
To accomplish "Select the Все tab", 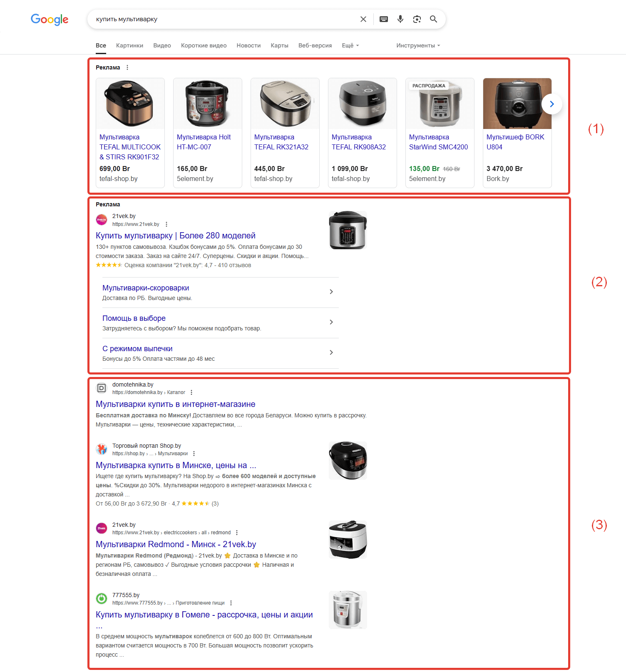I will pos(101,45).
